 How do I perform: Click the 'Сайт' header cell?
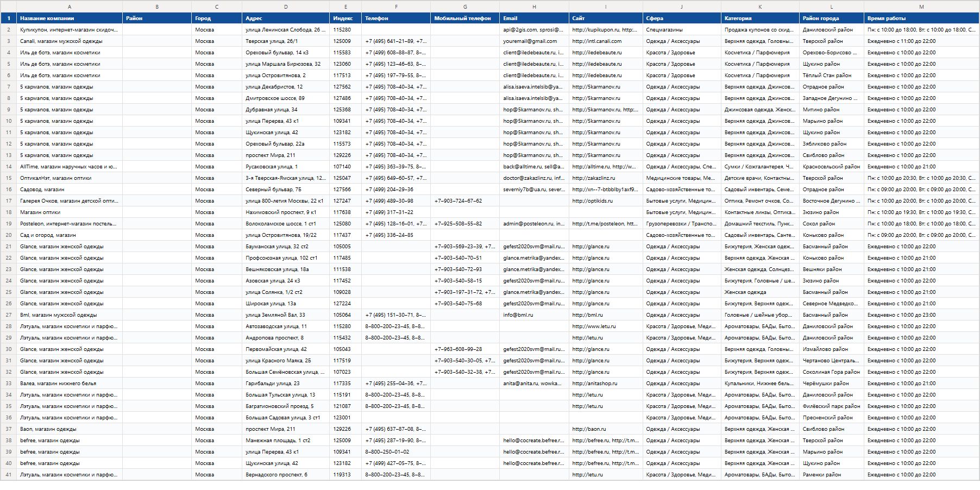point(606,18)
